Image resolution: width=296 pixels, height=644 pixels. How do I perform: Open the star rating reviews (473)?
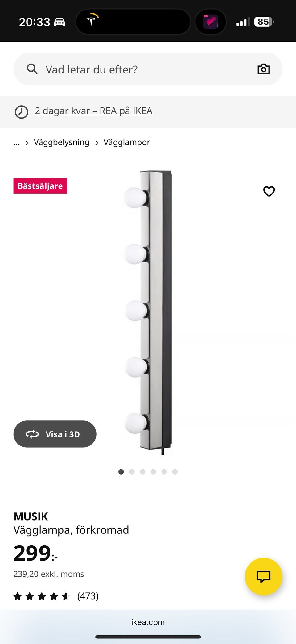(x=56, y=596)
